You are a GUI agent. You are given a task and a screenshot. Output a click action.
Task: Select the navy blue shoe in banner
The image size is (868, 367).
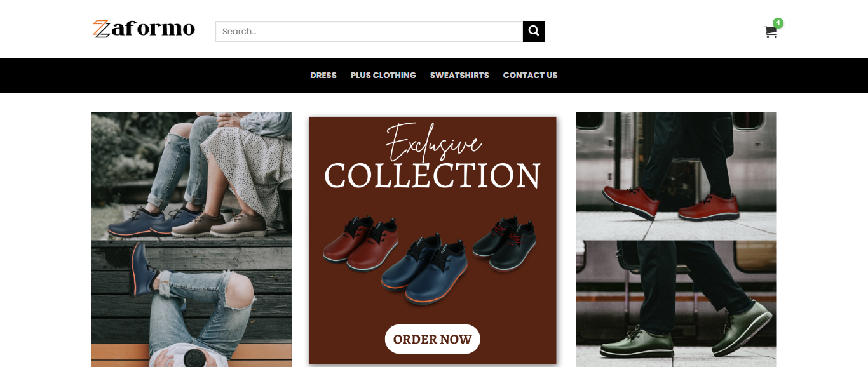(x=424, y=268)
